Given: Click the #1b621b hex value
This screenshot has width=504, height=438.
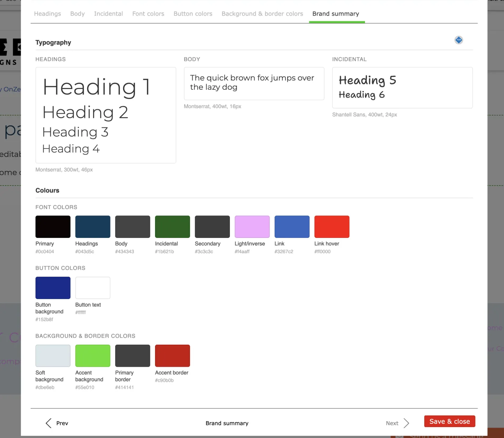Looking at the screenshot, I should tap(164, 251).
